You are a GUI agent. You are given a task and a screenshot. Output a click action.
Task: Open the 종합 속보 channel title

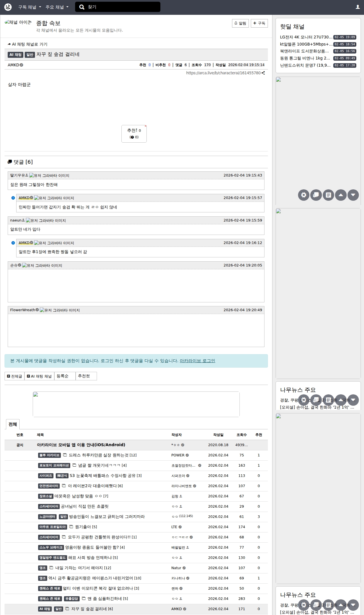click(x=48, y=23)
